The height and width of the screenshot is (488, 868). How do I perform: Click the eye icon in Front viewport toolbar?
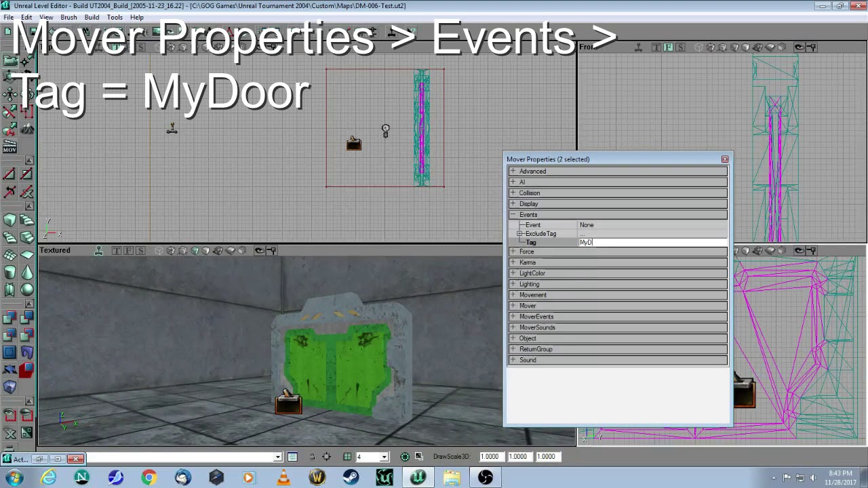pos(800,47)
